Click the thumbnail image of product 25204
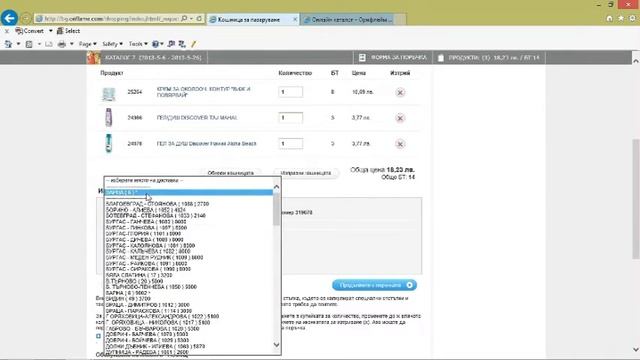Viewport: 640px width, 360px height. pyautogui.click(x=109, y=94)
